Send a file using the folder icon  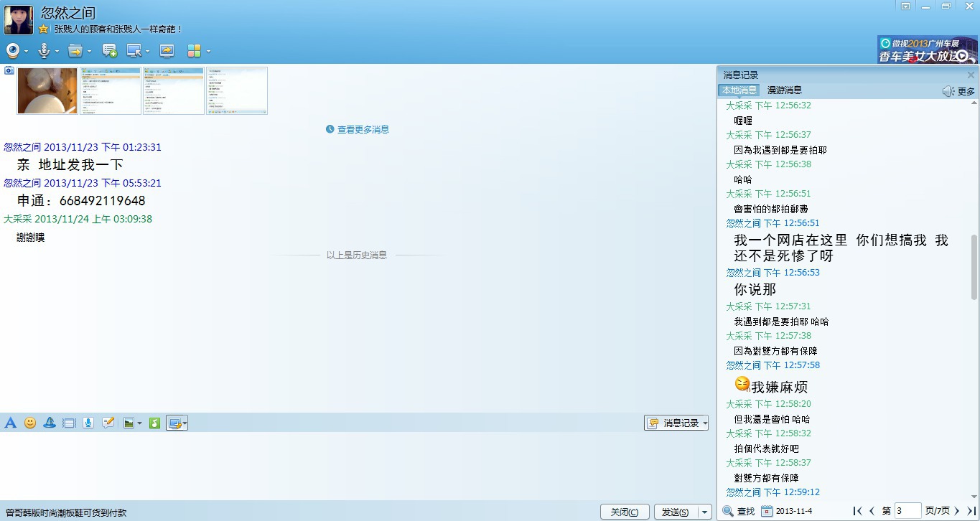click(x=75, y=50)
